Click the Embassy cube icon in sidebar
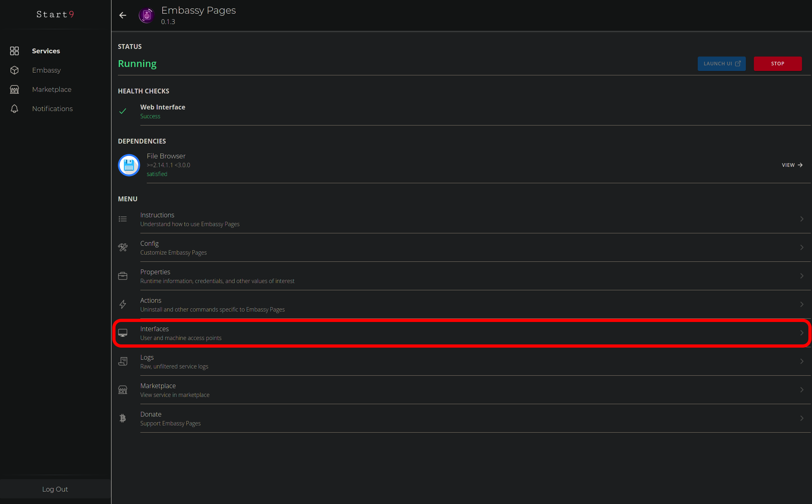This screenshot has height=504, width=812. (14, 70)
